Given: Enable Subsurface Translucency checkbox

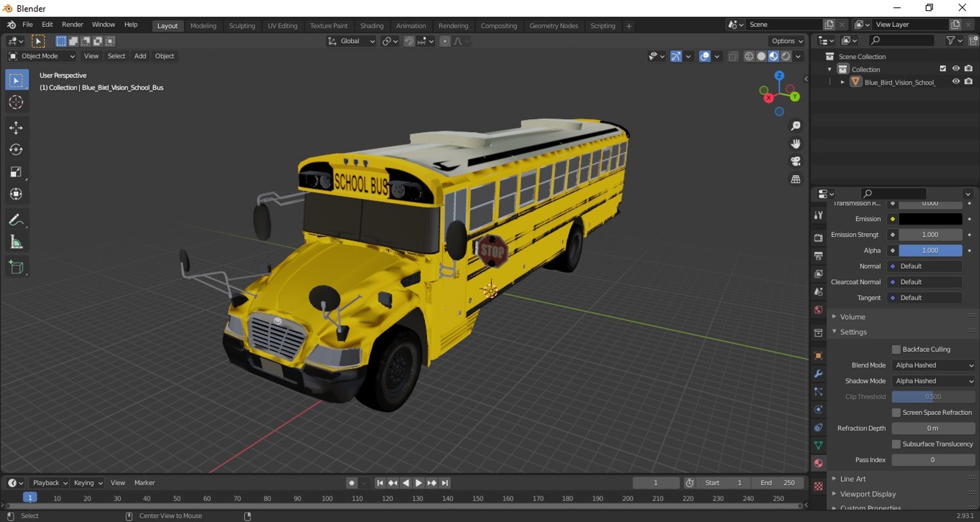Looking at the screenshot, I should pos(896,444).
